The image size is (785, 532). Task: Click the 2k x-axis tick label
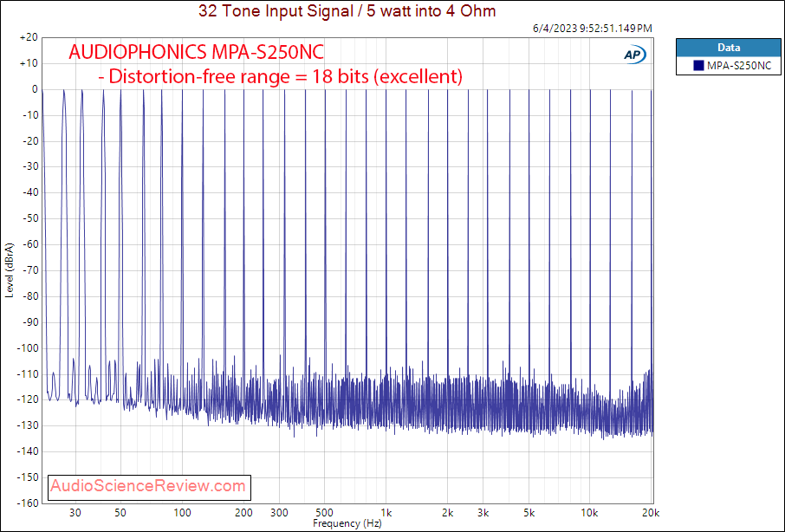coord(448,513)
